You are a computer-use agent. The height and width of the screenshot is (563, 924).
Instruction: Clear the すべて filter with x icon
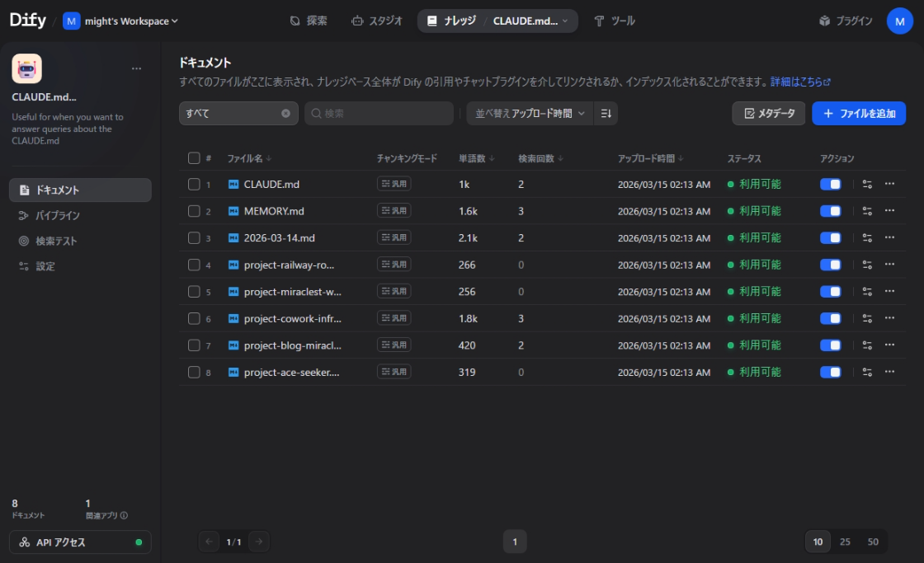pyautogui.click(x=285, y=114)
